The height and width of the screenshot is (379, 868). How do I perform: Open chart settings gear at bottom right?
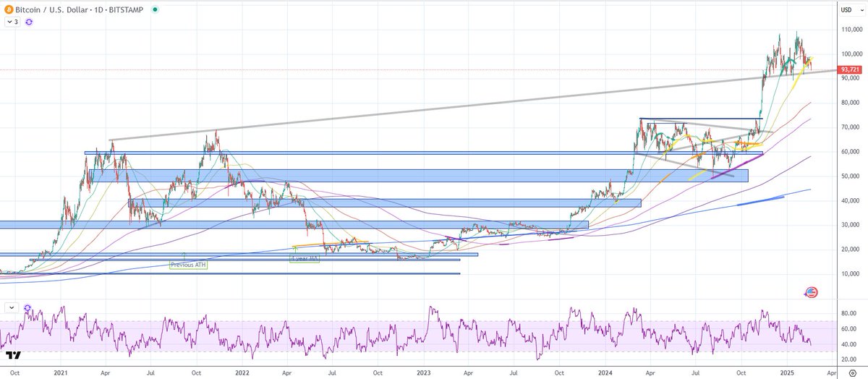click(x=853, y=372)
